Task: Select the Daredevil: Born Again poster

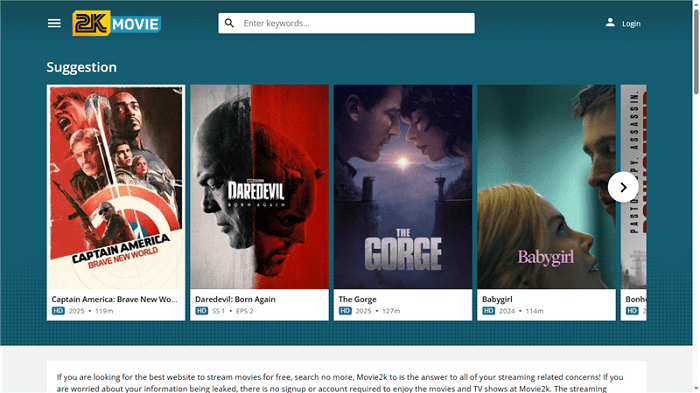Action: click(259, 187)
